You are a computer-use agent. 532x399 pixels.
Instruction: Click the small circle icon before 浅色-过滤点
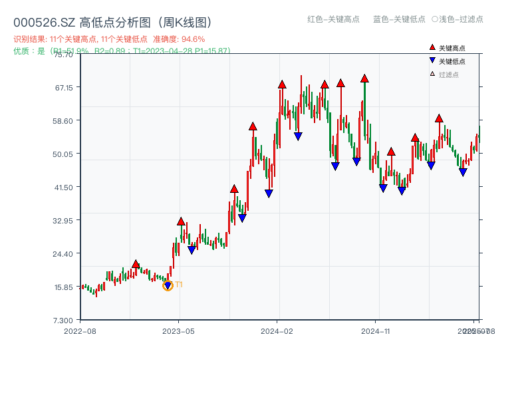(435, 19)
